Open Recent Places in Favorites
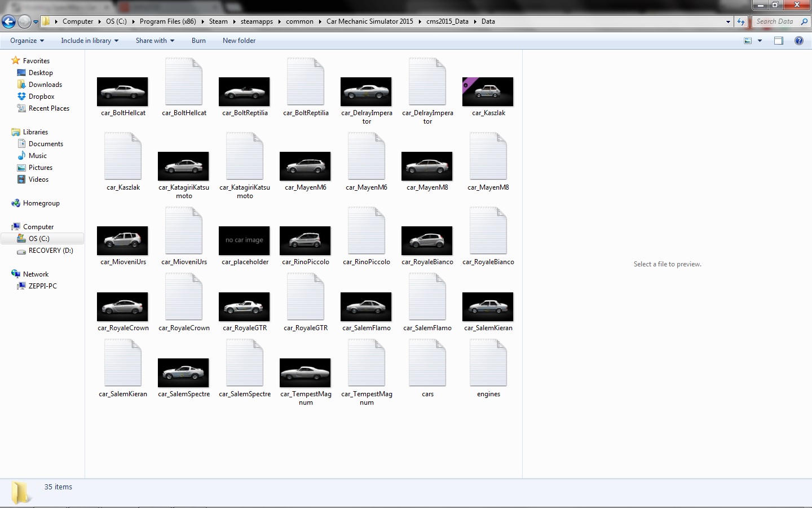This screenshot has width=812, height=508. [48, 108]
